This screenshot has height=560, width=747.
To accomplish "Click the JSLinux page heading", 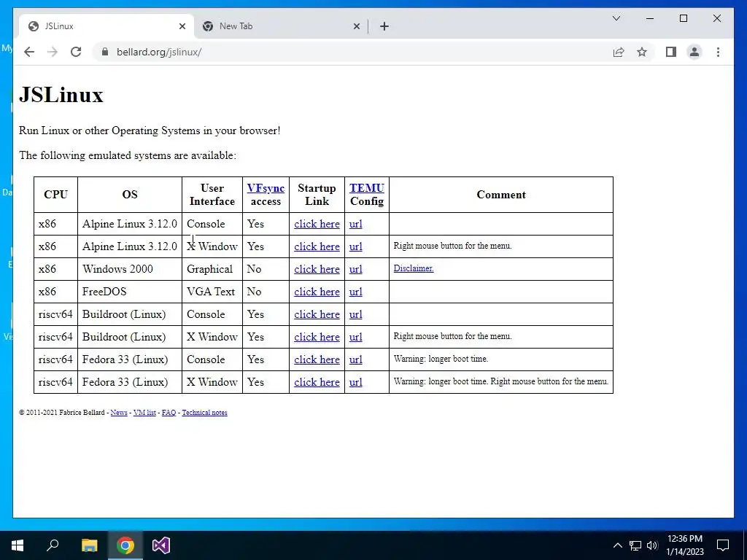I will tap(61, 95).
